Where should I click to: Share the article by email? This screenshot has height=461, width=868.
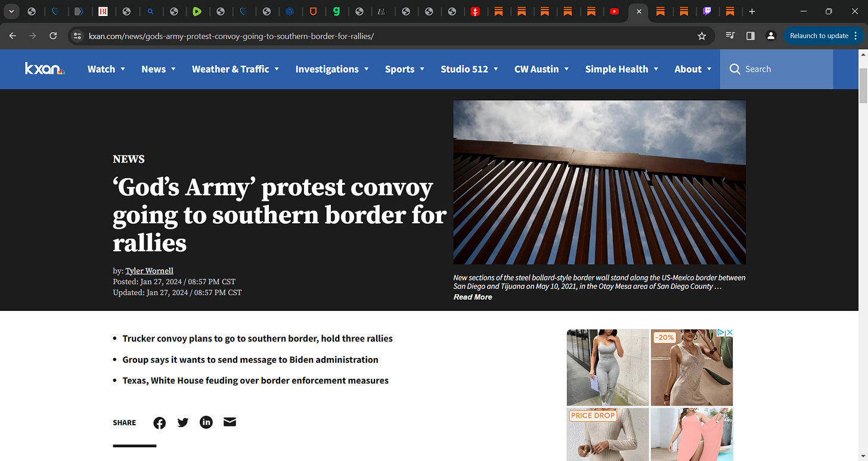pos(230,422)
